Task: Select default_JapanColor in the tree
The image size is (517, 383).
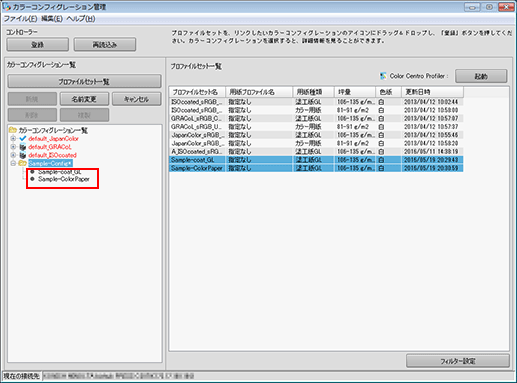Action: 53,138
